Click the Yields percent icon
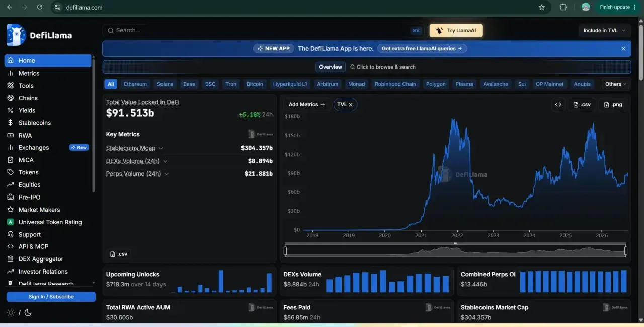This screenshot has width=644, height=327. coord(10,110)
